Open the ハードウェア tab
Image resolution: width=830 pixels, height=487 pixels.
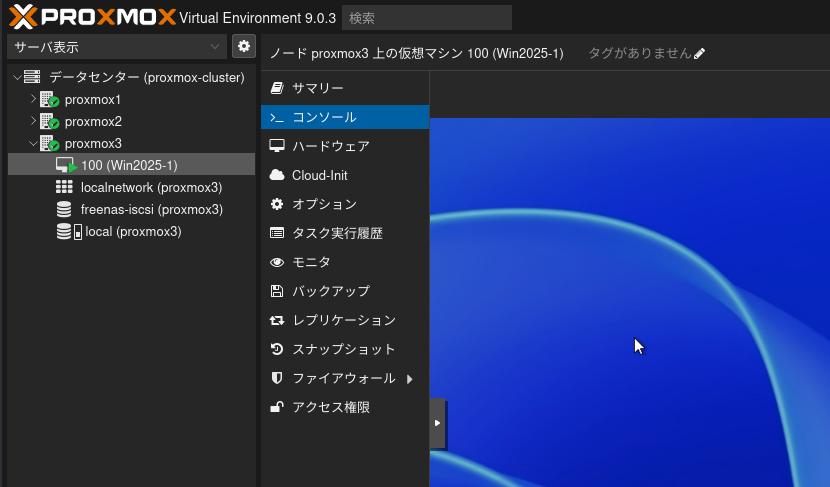tap(345, 146)
